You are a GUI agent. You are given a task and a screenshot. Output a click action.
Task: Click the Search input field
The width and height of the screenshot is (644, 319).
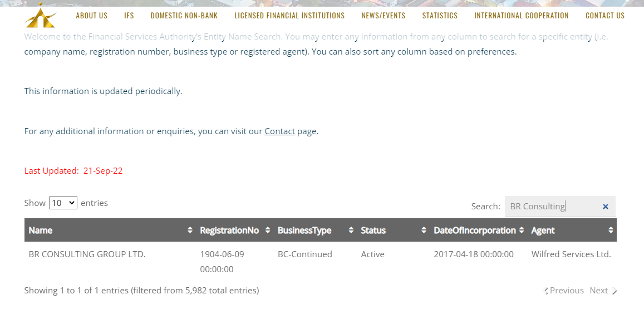pyautogui.click(x=551, y=207)
